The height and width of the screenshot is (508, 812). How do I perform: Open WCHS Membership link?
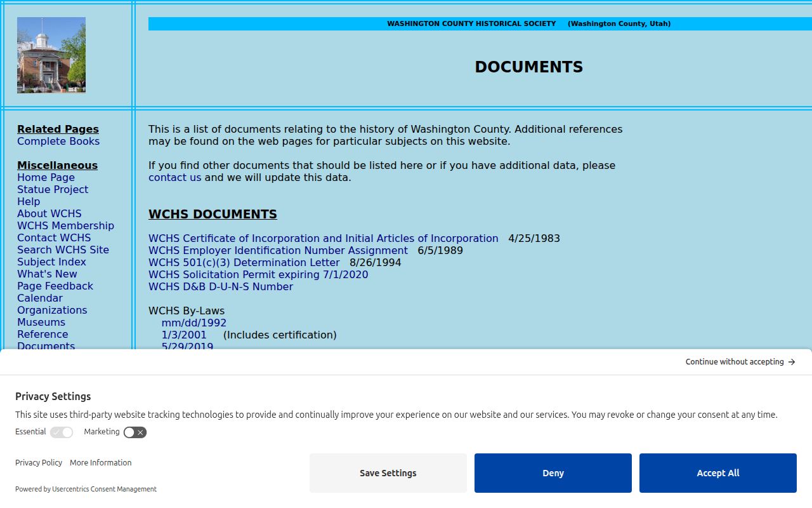coord(65,226)
